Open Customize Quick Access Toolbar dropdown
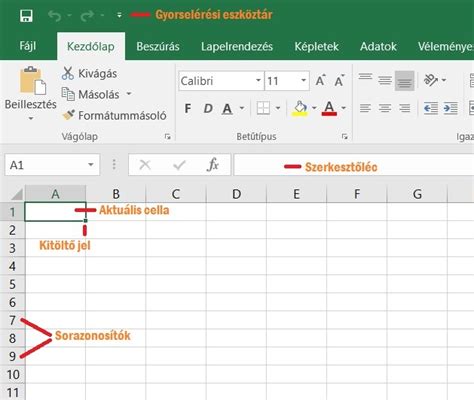 [119, 15]
